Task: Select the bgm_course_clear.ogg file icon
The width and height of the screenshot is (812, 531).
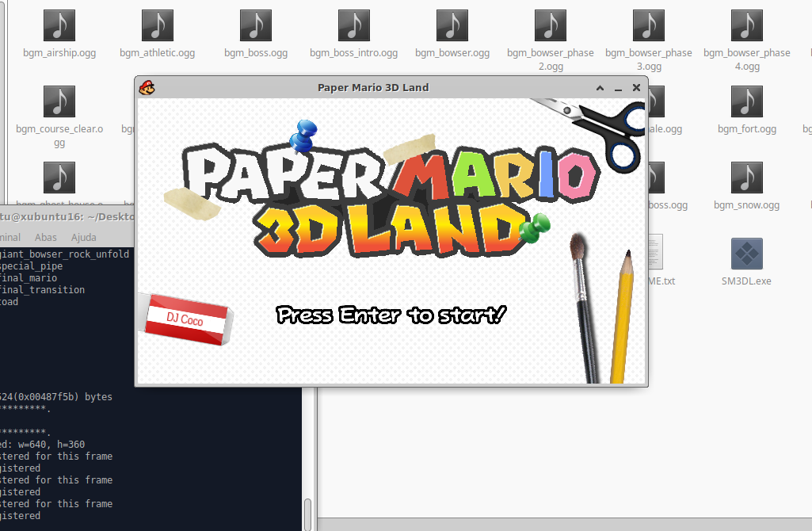Action: pyautogui.click(x=59, y=101)
